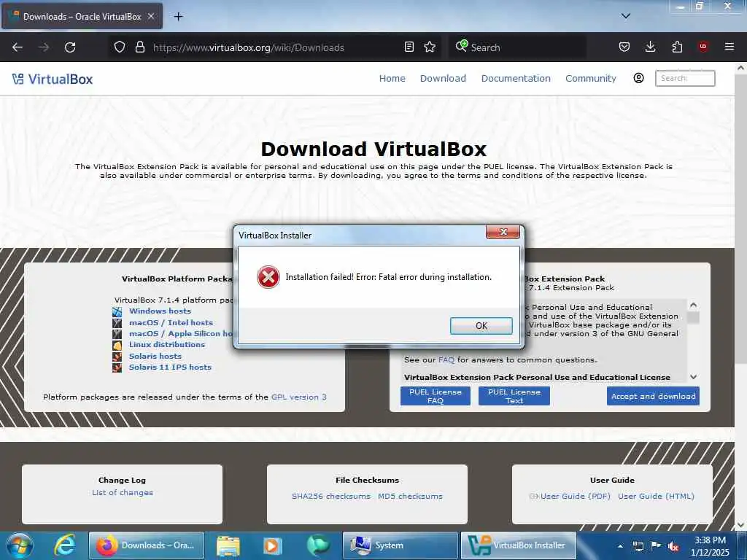
Task: Open the Firefox downloads panel
Action: pyautogui.click(x=650, y=47)
